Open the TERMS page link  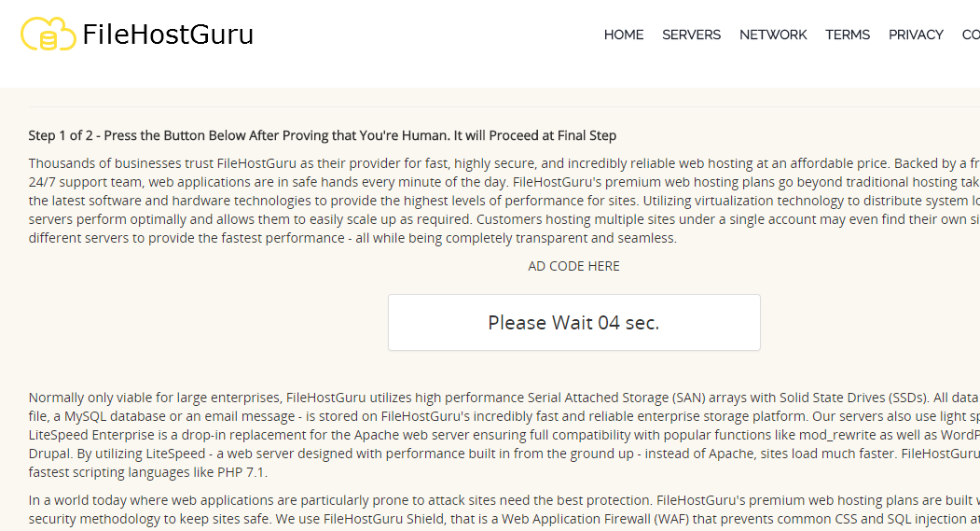[848, 35]
